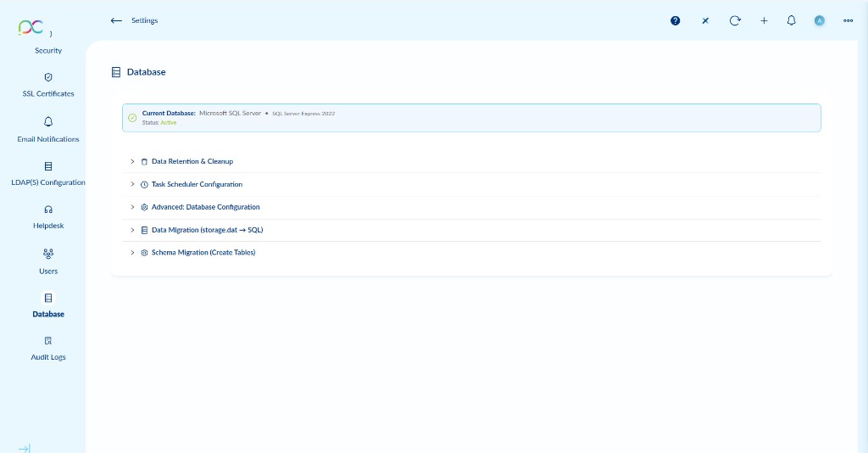Select Database in the sidebar
The height and width of the screenshot is (453, 868).
[48, 314]
